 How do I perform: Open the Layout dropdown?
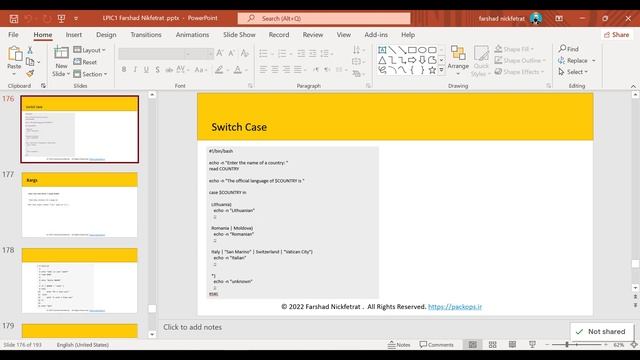(x=89, y=50)
